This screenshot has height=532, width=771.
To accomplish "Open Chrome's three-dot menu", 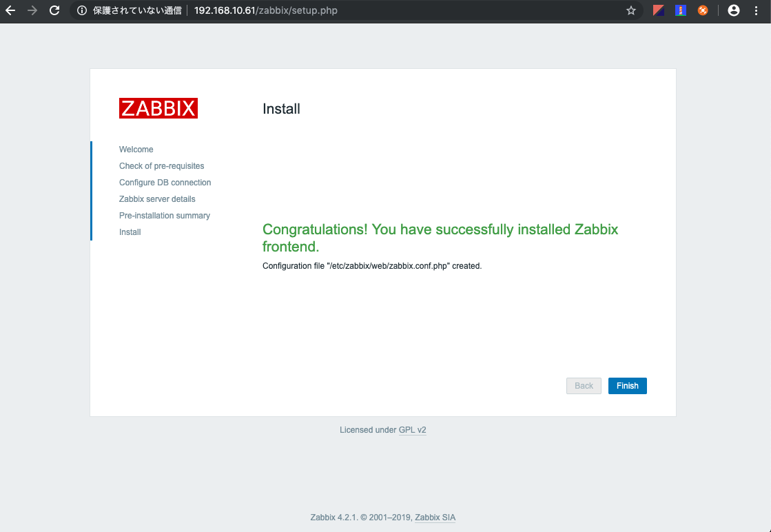I will [x=756, y=10].
